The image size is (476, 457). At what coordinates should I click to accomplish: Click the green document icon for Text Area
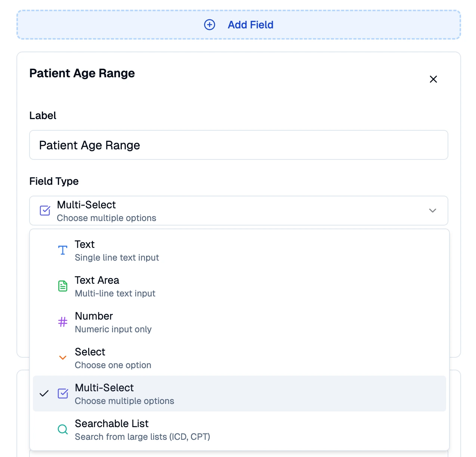click(x=63, y=286)
